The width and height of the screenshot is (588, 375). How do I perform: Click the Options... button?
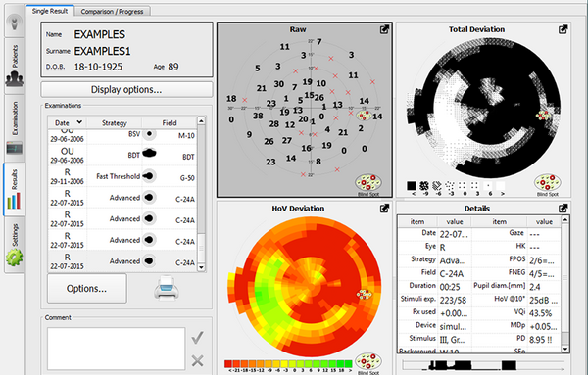tap(86, 288)
